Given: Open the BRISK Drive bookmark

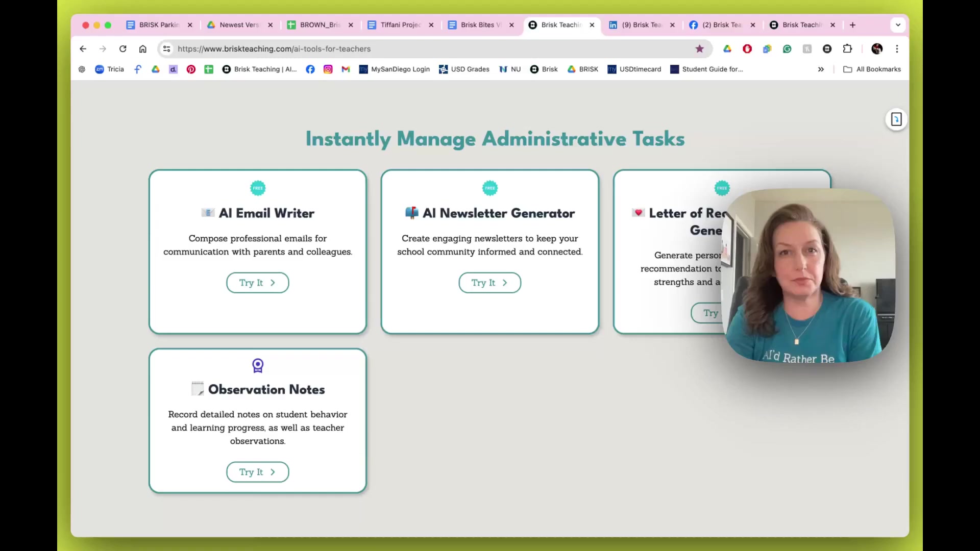Looking at the screenshot, I should (582, 69).
